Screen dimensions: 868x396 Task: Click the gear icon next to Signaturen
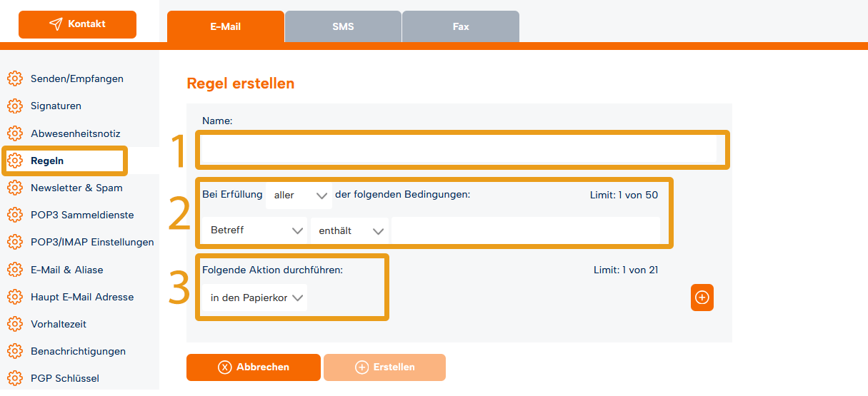click(14, 106)
